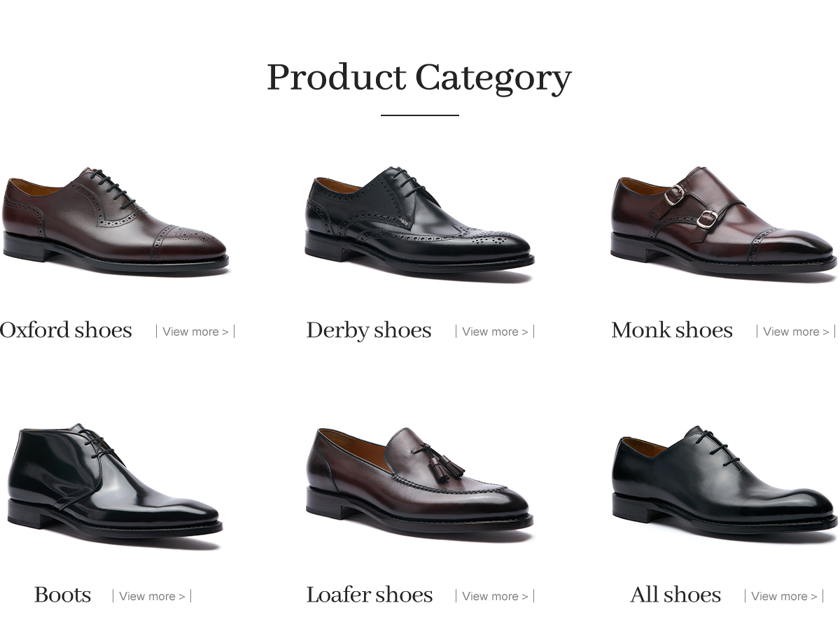The width and height of the screenshot is (840, 631).
Task: Click View more next to Loafer shoes
Action: click(495, 596)
